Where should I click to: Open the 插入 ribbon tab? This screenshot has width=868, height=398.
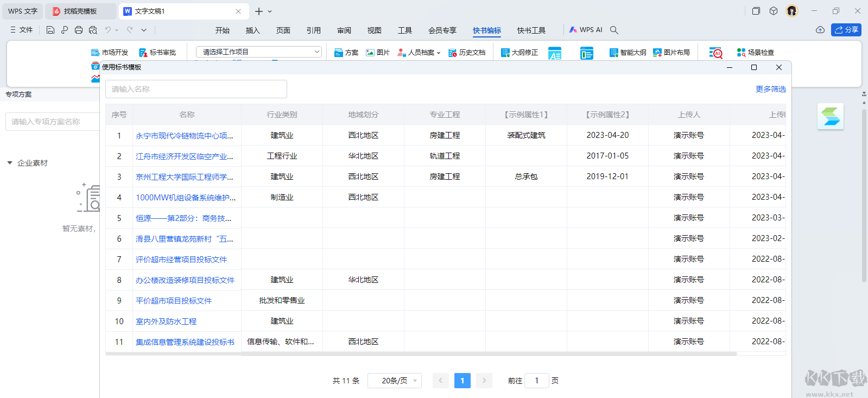[x=252, y=30]
